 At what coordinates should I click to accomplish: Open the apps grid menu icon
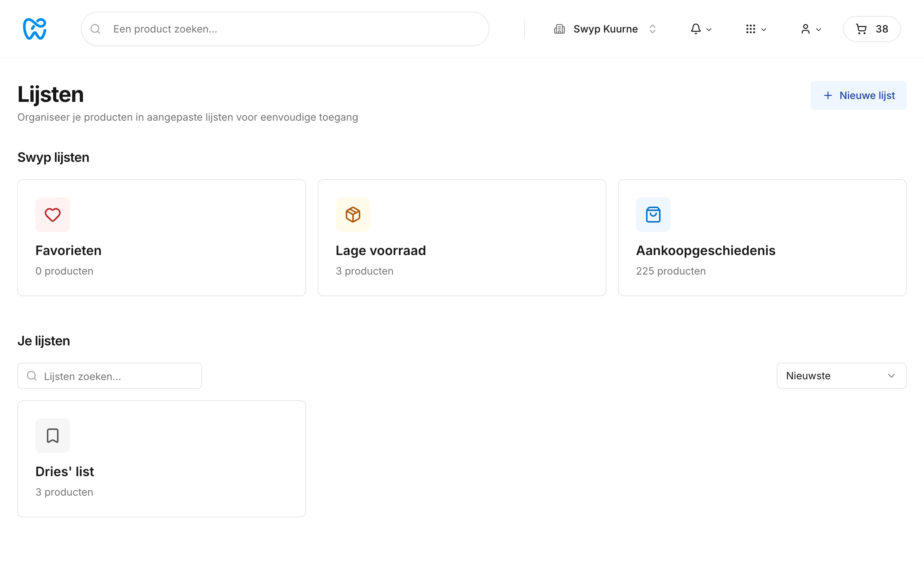[x=751, y=29]
